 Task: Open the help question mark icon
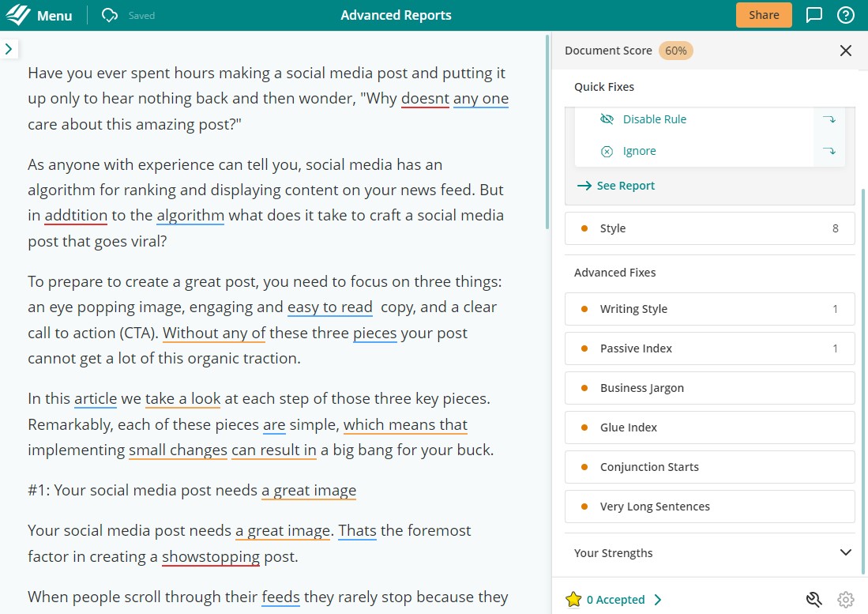coord(845,15)
